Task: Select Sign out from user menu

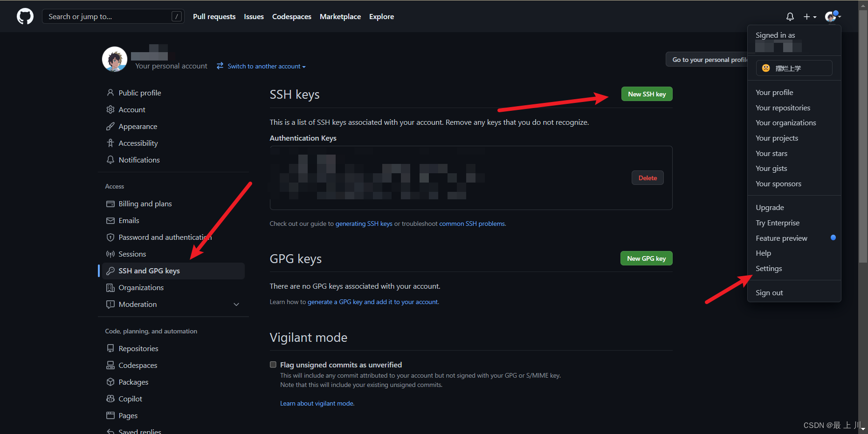Action: pos(794,292)
